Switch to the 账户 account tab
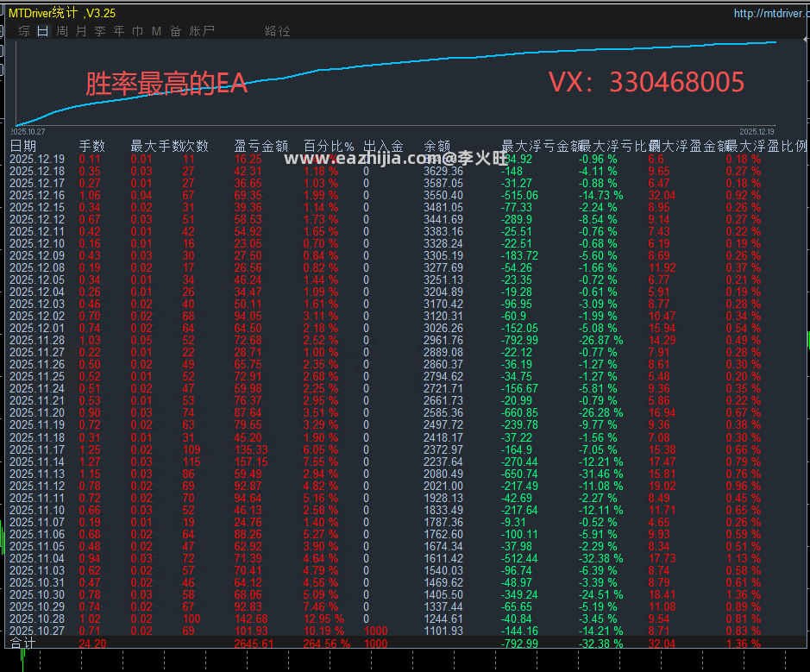Image resolution: width=810 pixels, height=672 pixels. coord(202,31)
